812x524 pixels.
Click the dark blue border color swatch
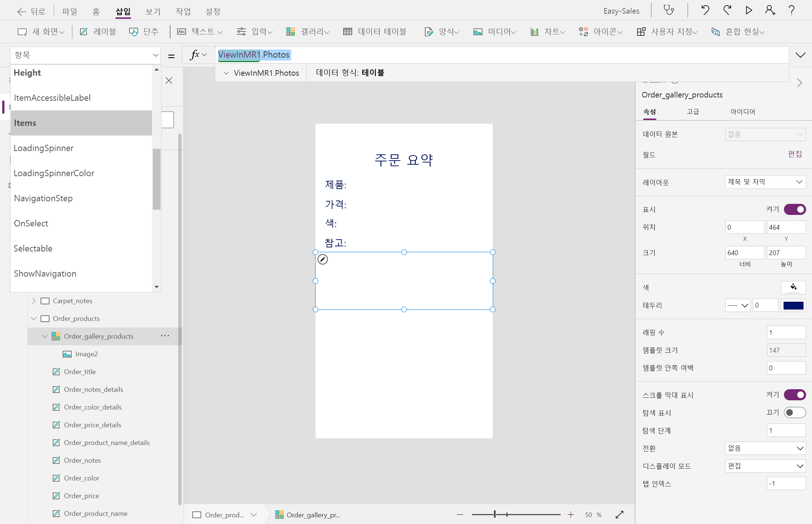[x=793, y=305]
